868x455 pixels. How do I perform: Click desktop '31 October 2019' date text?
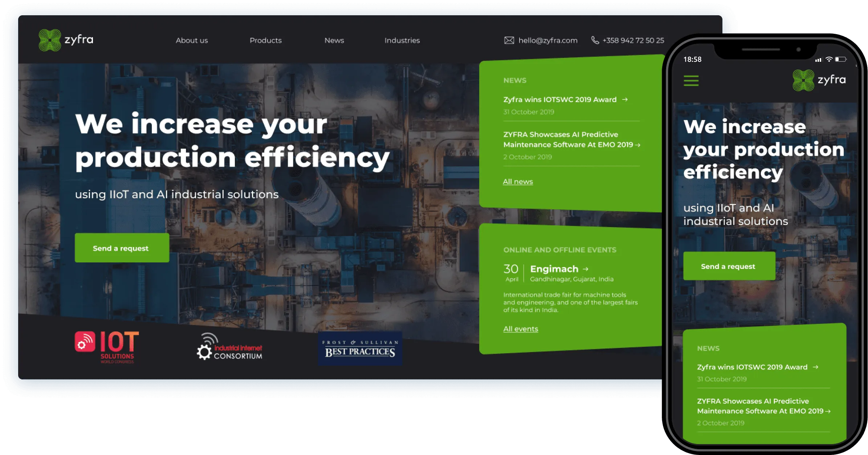point(529,112)
